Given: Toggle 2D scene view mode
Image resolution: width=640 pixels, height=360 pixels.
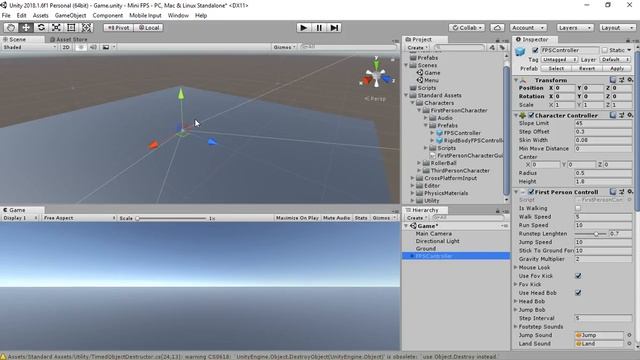Looking at the screenshot, I should point(66,47).
